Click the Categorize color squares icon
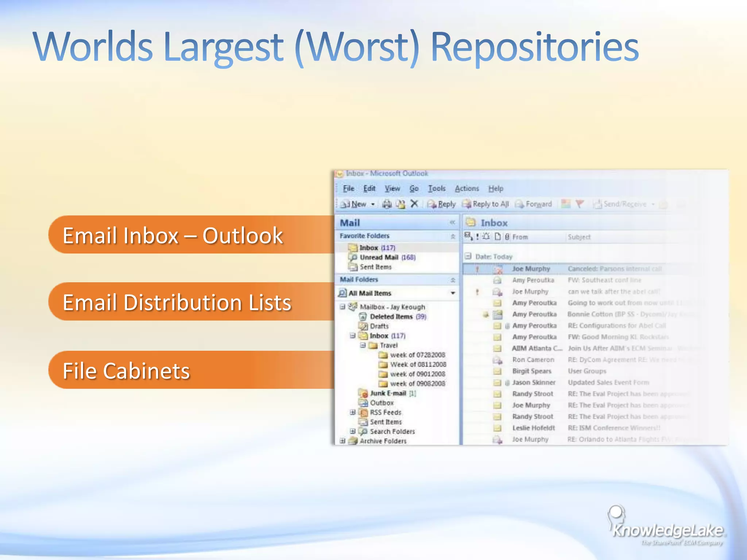The image size is (747, 560). [566, 204]
